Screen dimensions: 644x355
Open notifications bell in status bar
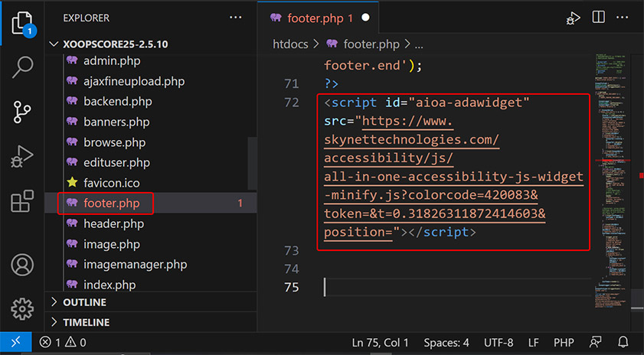[x=623, y=342]
